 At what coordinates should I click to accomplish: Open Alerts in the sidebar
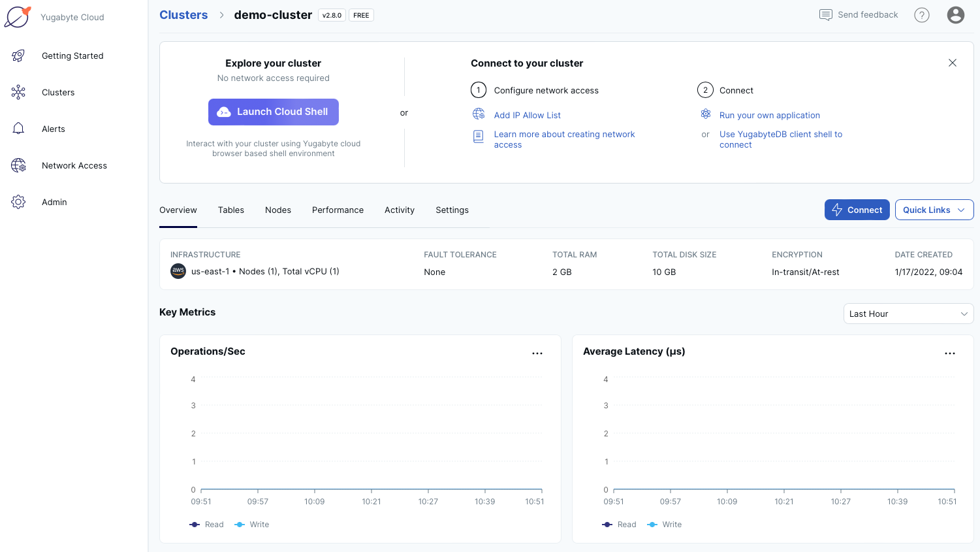click(x=54, y=129)
